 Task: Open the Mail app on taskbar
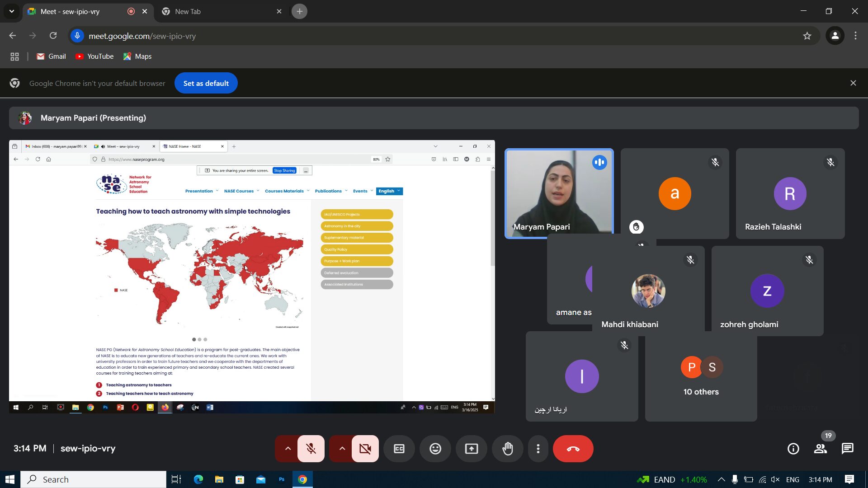click(x=261, y=479)
